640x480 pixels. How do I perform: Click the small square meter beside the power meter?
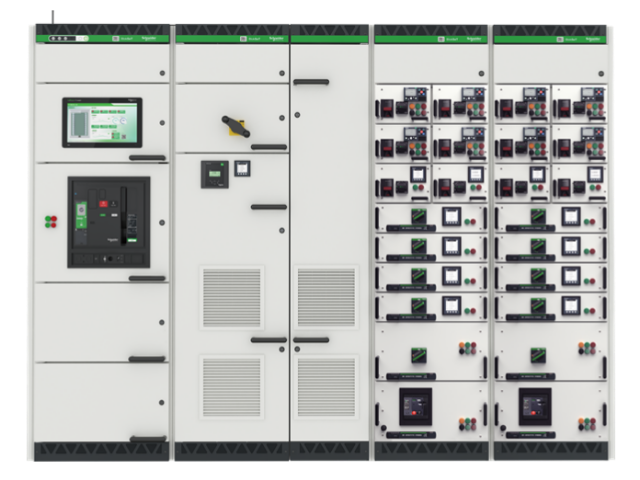243,169
